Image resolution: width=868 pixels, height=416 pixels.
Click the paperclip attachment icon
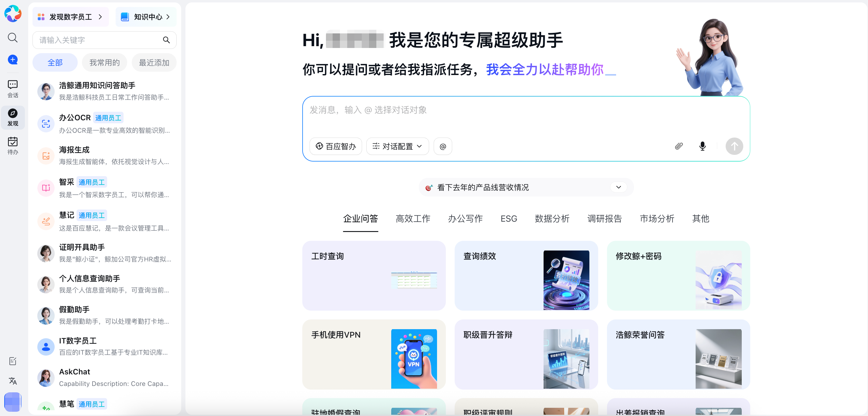[679, 146]
